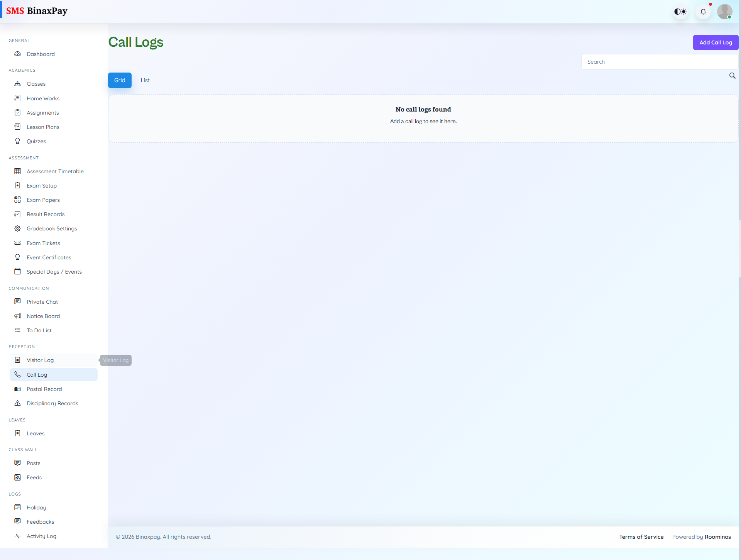Click inside the Search field
Image resolution: width=741 pixels, height=560 pixels.
(660, 61)
